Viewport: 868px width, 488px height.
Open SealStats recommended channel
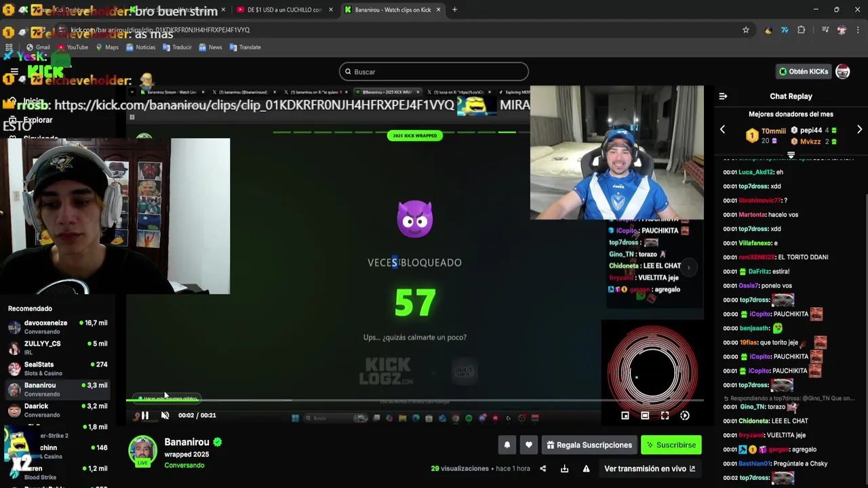tap(58, 369)
